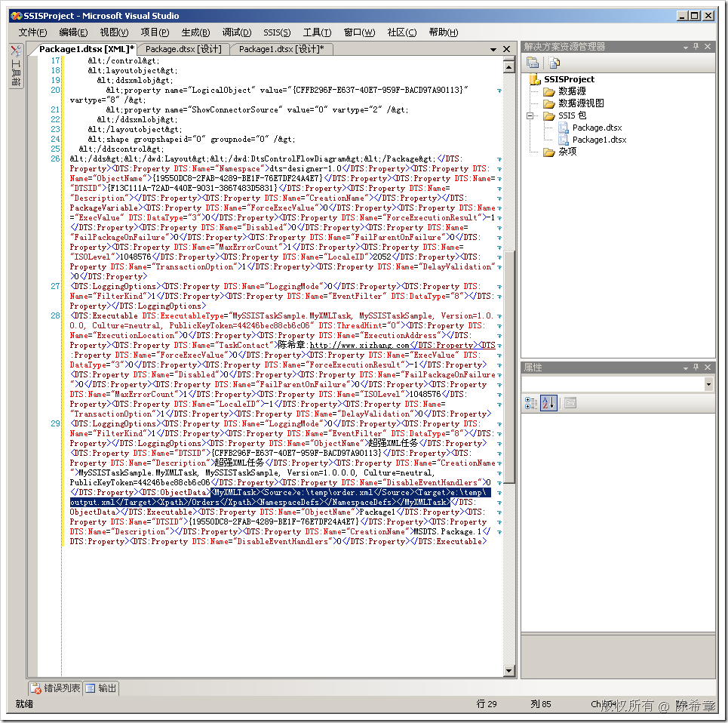Open Properties panel window position dropdown
The width and height of the screenshot is (728, 723).
click(x=685, y=368)
